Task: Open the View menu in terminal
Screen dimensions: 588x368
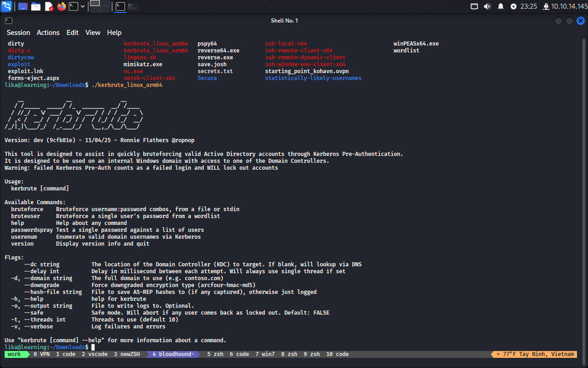Action: click(93, 33)
